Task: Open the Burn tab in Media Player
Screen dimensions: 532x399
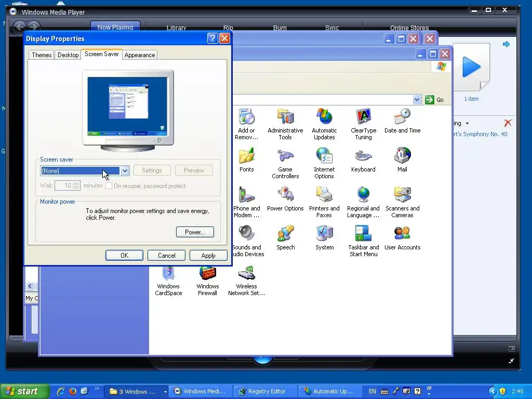Action: 280,28
